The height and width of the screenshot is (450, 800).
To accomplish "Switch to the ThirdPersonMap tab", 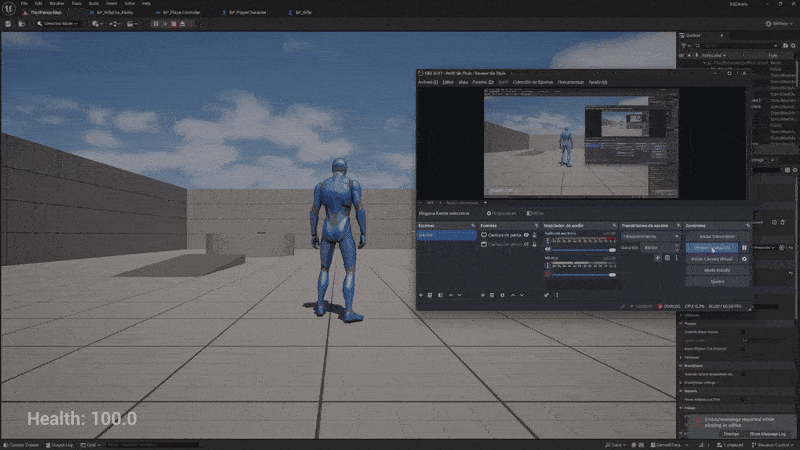I will (46, 12).
